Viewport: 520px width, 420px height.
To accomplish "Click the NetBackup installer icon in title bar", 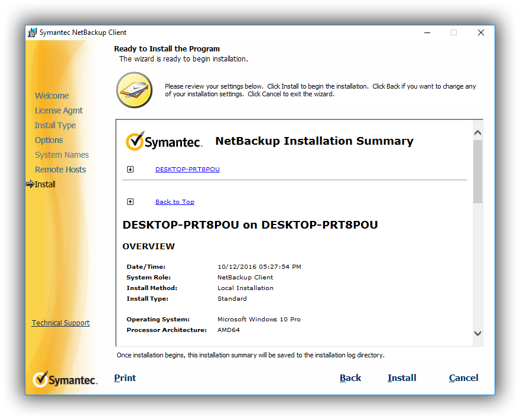I will point(32,32).
